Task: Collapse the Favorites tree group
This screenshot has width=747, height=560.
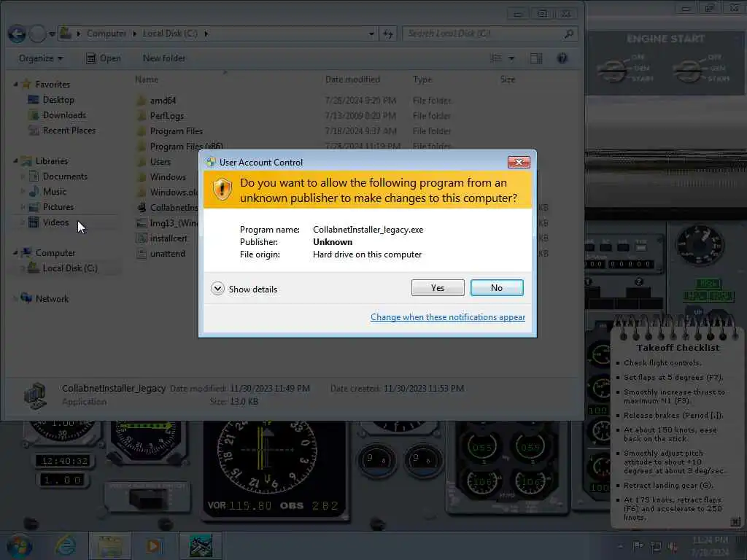Action: [15, 85]
